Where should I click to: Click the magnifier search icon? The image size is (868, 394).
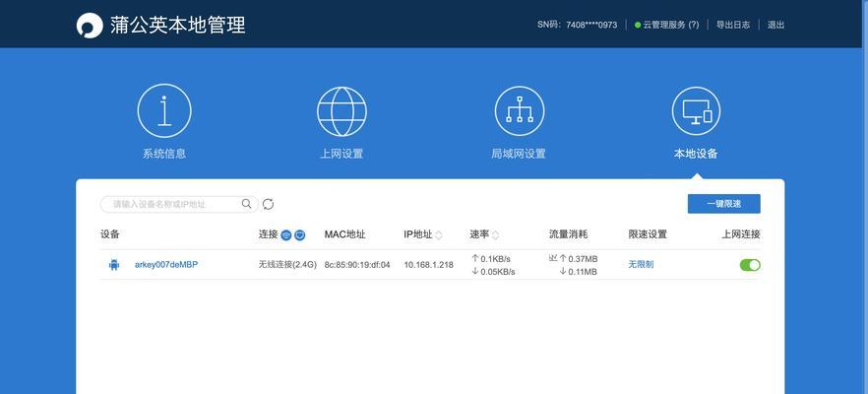(x=246, y=204)
